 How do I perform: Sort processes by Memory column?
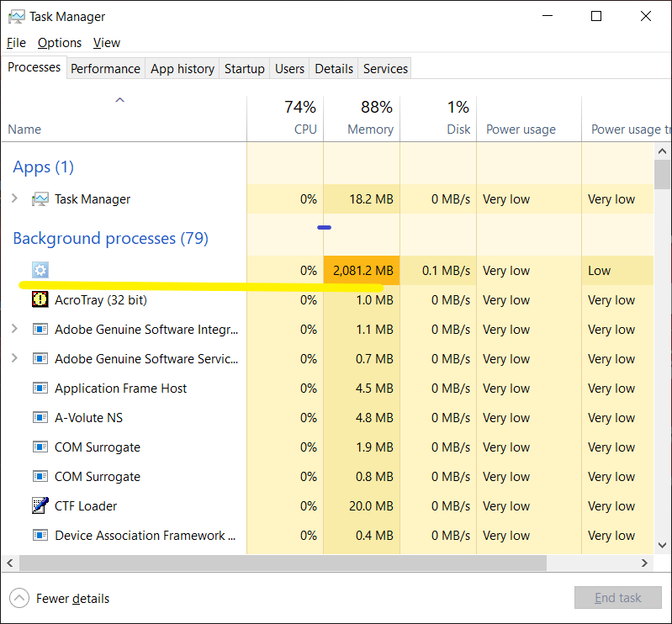[362, 119]
